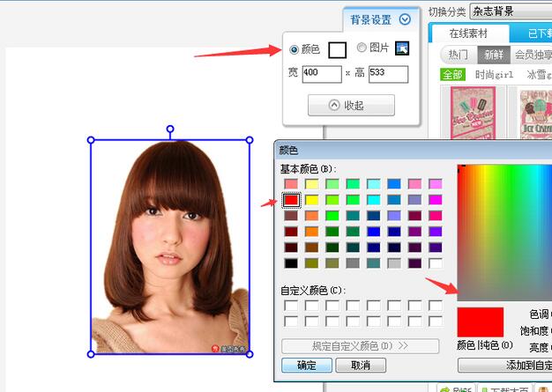Click the bottom-left resize handle of the portrait

click(91, 354)
